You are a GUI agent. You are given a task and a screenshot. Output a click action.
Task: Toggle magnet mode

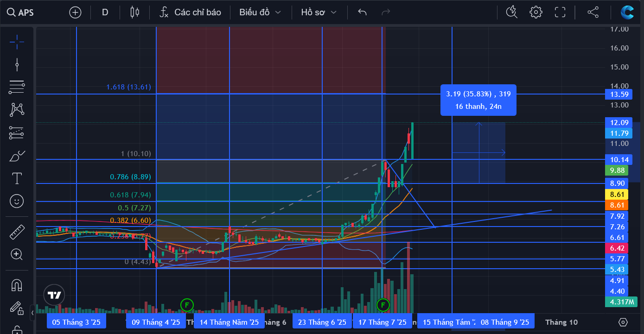pos(17,285)
